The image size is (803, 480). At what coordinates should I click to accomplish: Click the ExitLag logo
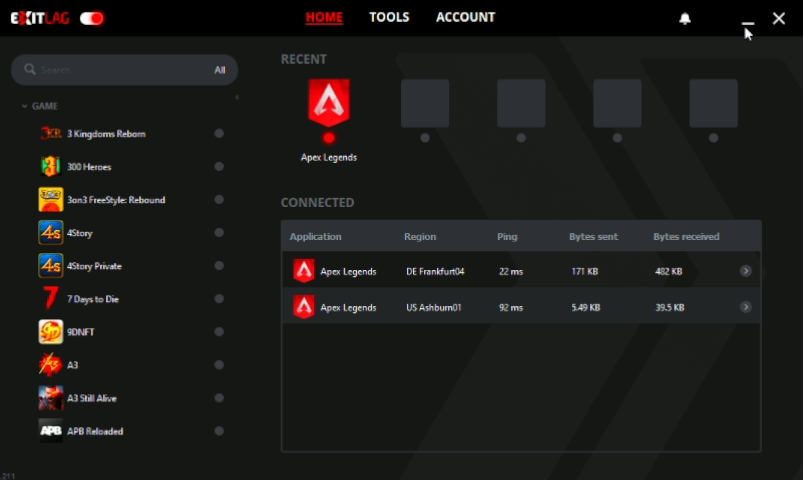(40, 18)
